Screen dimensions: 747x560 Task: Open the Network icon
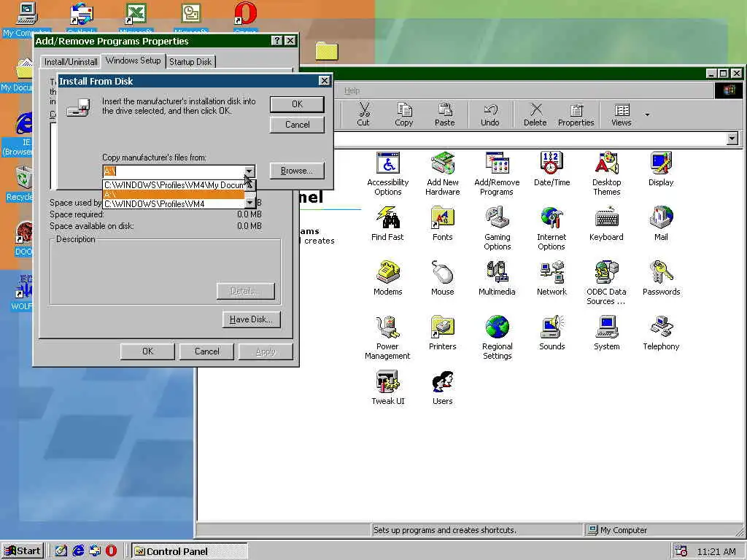coord(551,278)
